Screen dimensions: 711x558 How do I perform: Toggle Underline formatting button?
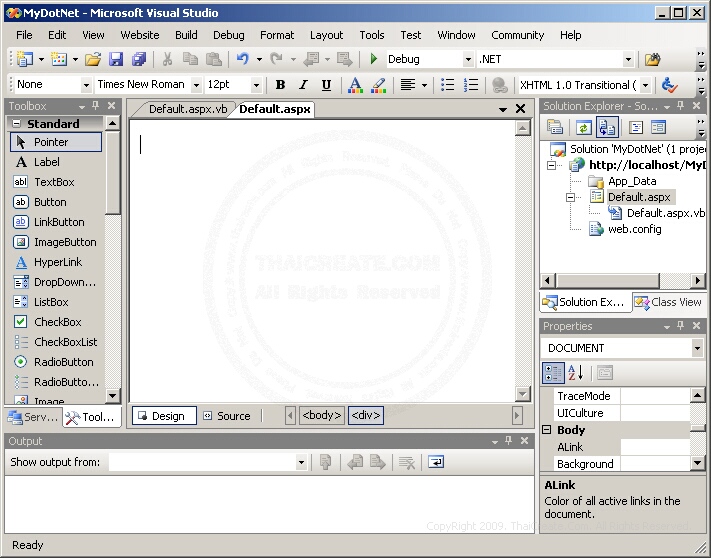(326, 85)
